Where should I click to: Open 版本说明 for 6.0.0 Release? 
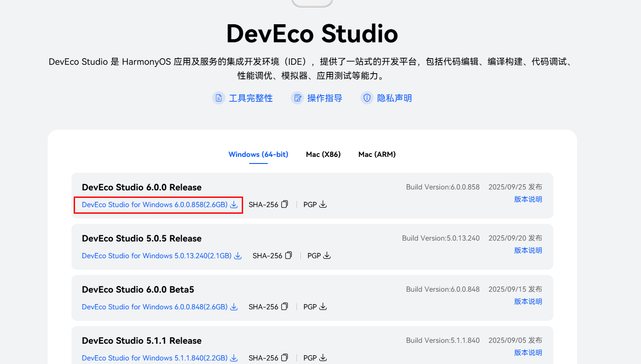528,199
